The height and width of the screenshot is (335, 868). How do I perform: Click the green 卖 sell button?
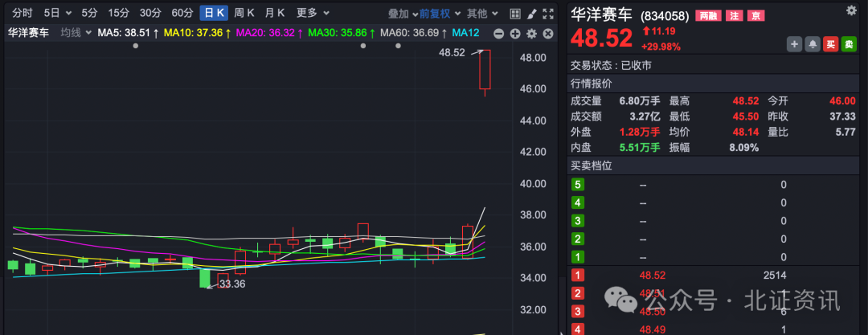[x=849, y=44]
